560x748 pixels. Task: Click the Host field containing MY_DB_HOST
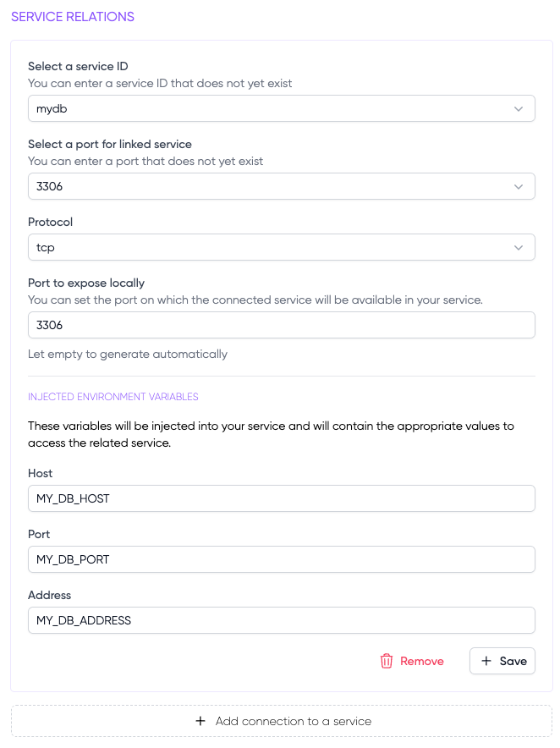(281, 498)
